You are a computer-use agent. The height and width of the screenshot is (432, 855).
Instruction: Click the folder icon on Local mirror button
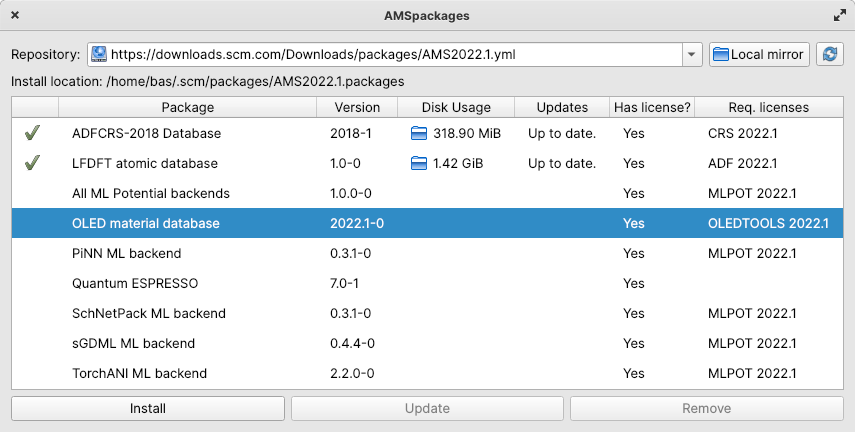[x=721, y=54]
